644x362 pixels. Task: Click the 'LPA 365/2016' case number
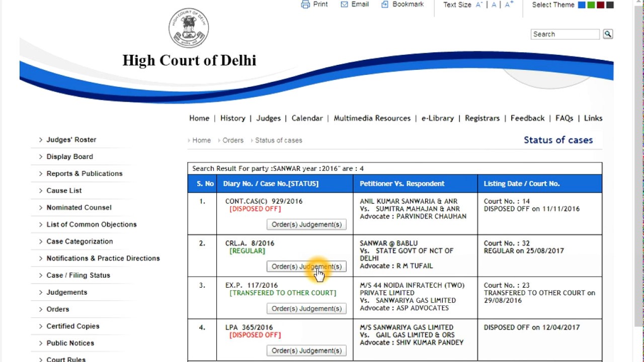click(249, 327)
